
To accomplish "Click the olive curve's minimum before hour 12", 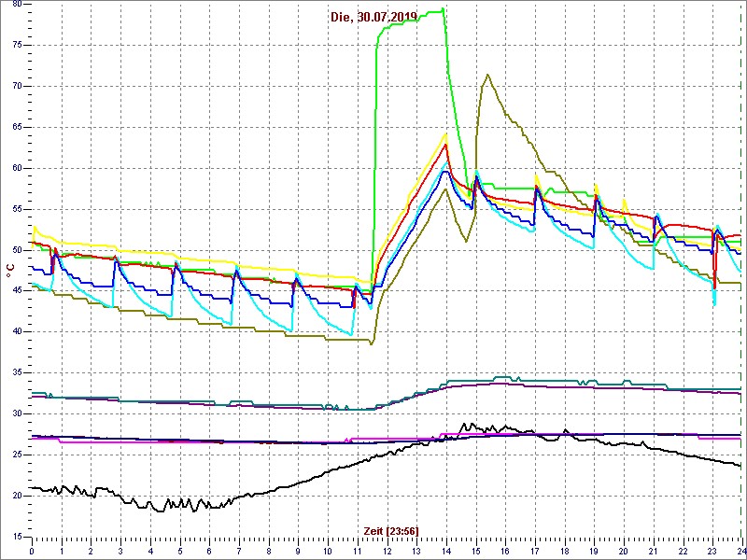I will click(372, 343).
